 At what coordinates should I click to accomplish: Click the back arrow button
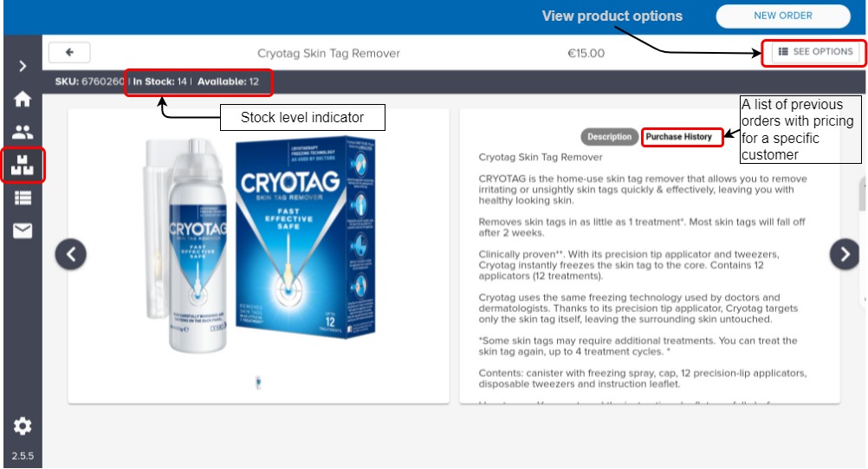coord(70,53)
